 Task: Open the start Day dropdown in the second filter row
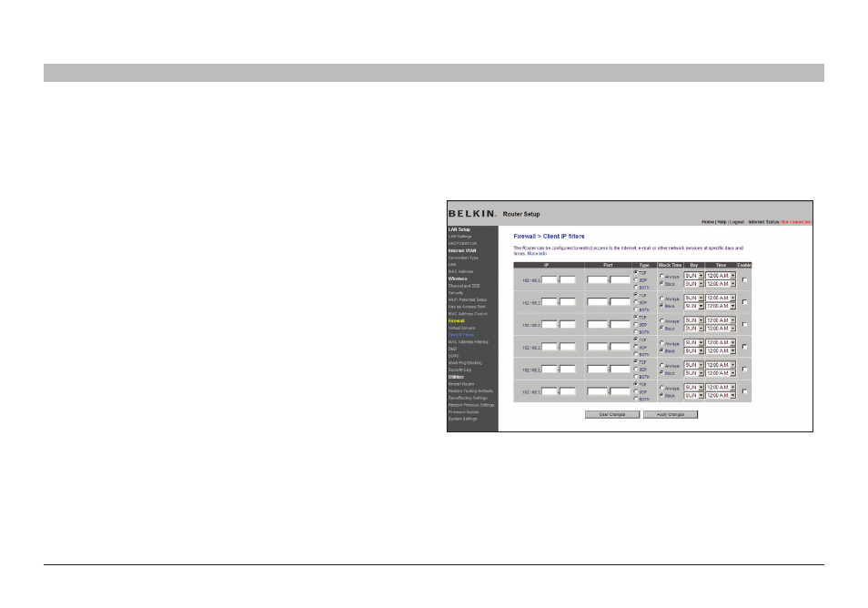pyautogui.click(x=693, y=298)
